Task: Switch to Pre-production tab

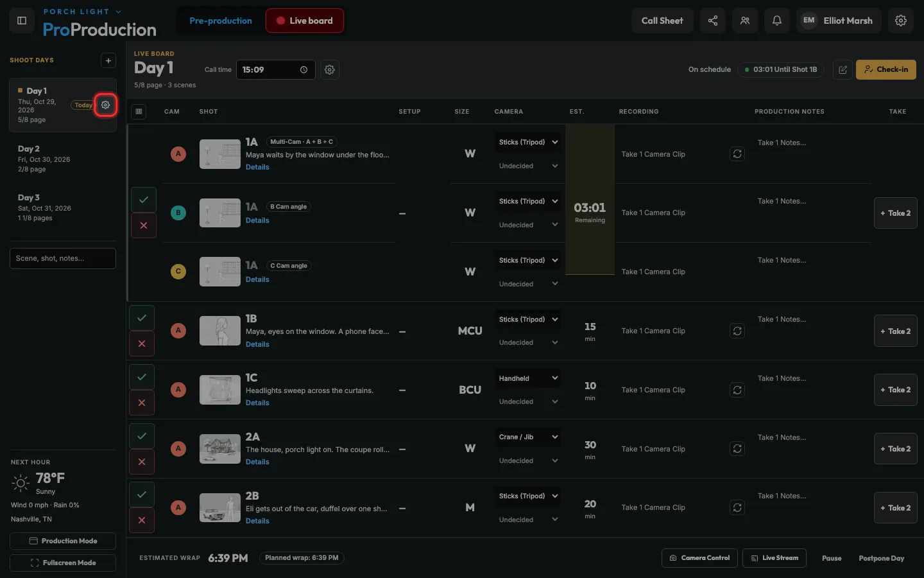Action: coord(221,21)
